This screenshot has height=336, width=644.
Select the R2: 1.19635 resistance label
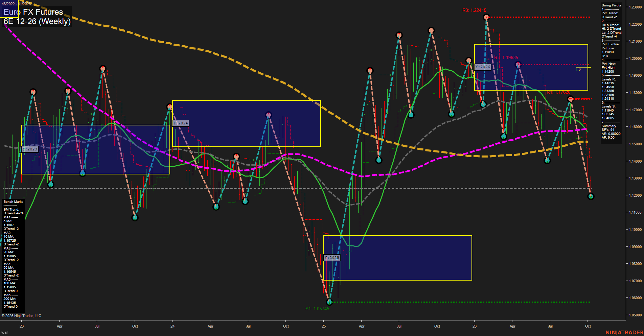coord(506,58)
